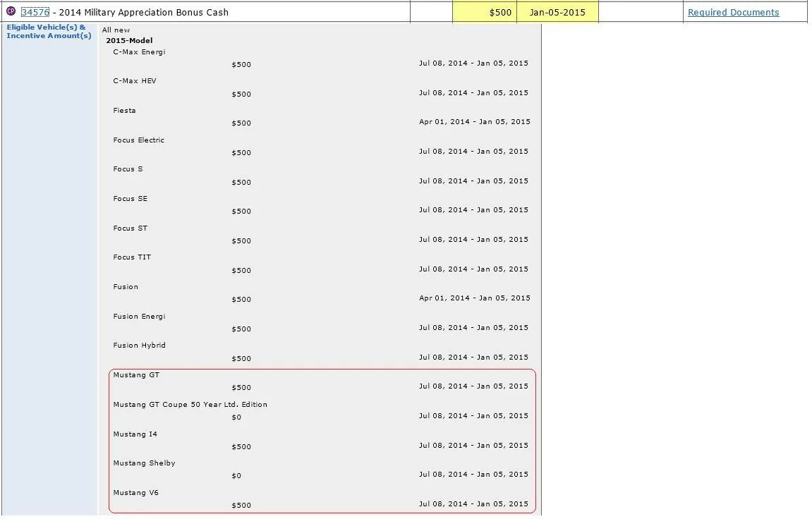Select the Focus S vehicle name
This screenshot has height=519, width=812.
(128, 169)
